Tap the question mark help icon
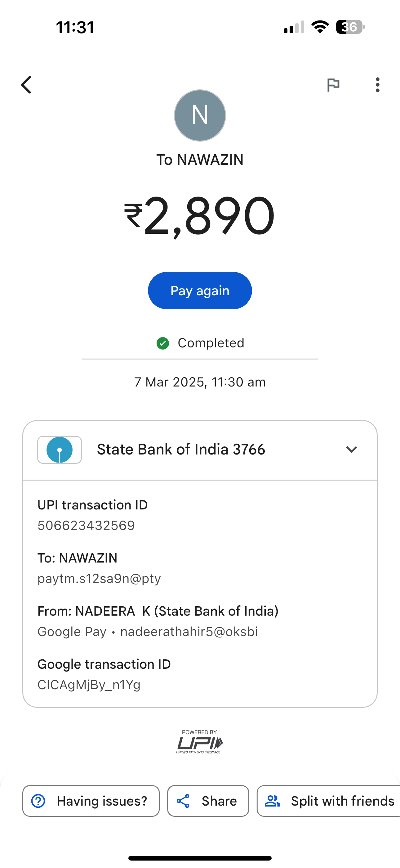 coord(38,801)
